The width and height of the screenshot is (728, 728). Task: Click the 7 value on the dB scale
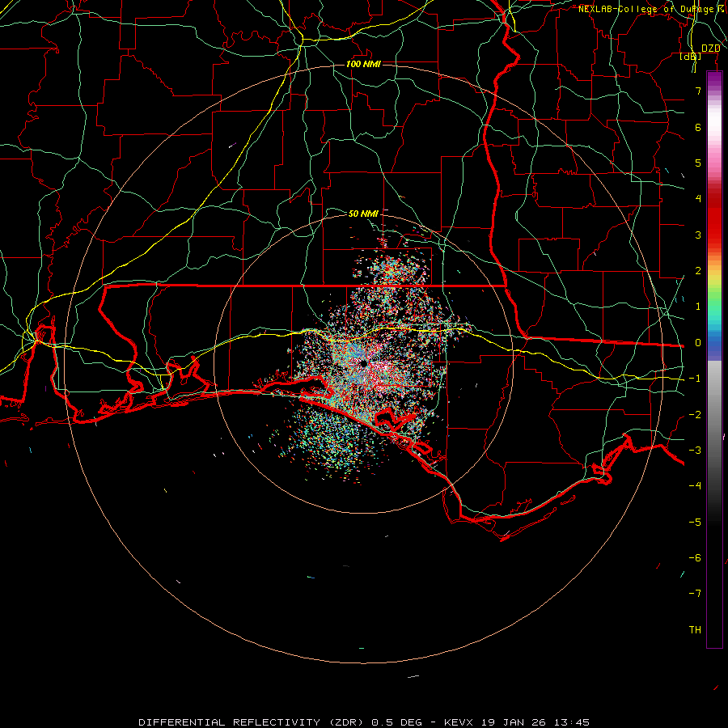coord(698,91)
